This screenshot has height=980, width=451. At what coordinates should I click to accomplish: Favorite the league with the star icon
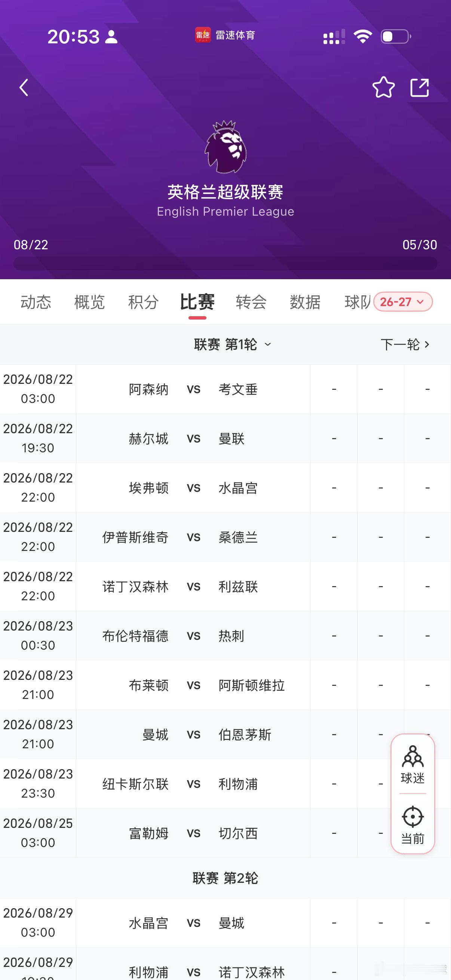pyautogui.click(x=383, y=87)
